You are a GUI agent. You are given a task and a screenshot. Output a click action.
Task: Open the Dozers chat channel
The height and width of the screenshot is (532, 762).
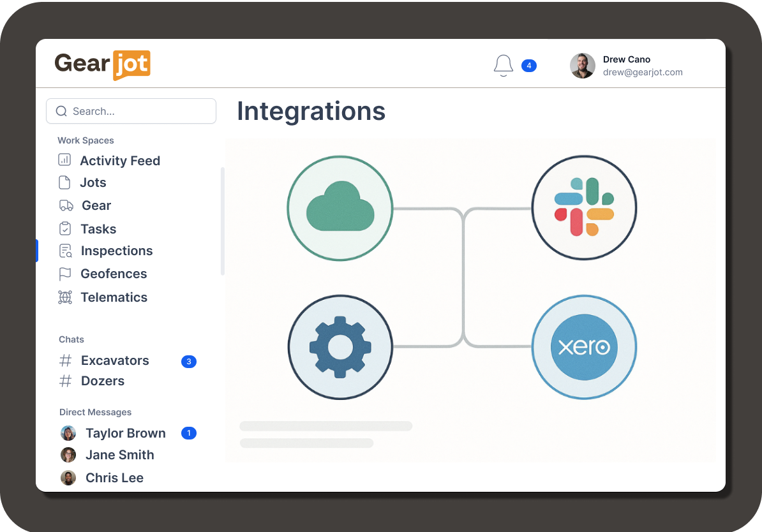point(103,381)
